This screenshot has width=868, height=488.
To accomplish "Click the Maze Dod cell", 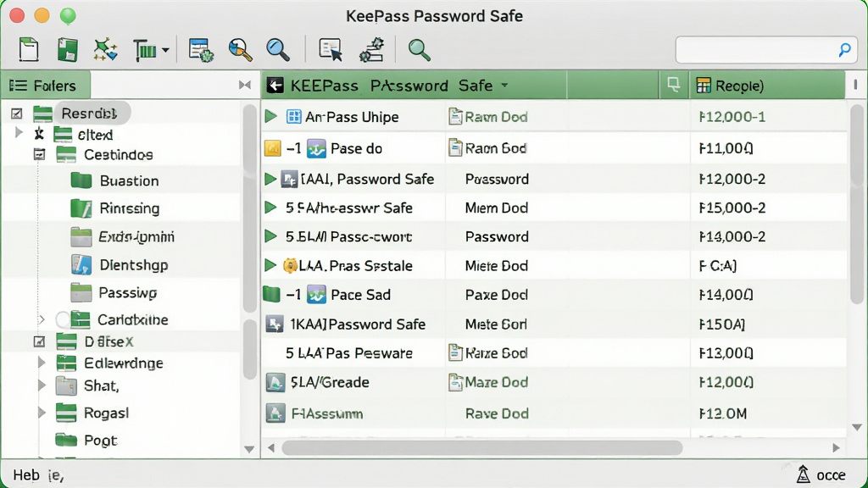I will tap(497, 382).
